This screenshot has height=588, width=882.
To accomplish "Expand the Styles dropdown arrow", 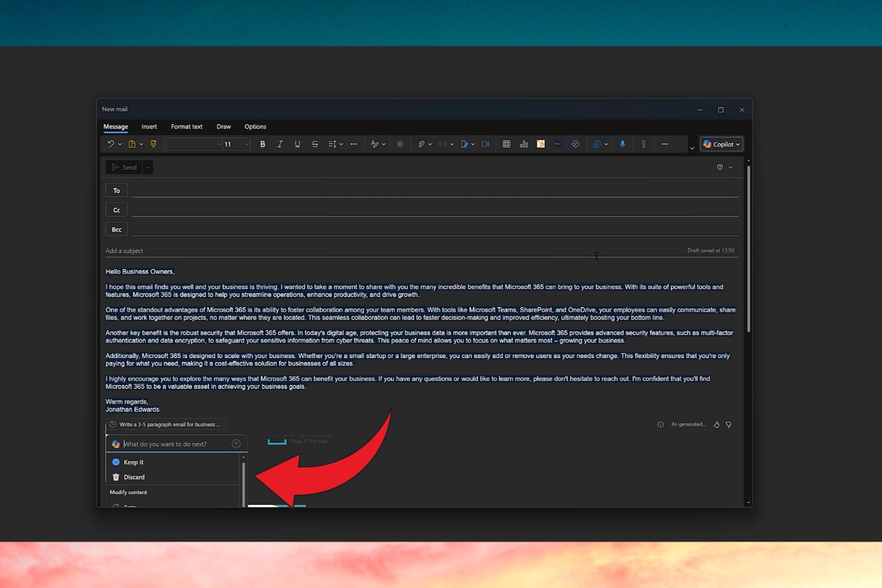I will point(384,144).
